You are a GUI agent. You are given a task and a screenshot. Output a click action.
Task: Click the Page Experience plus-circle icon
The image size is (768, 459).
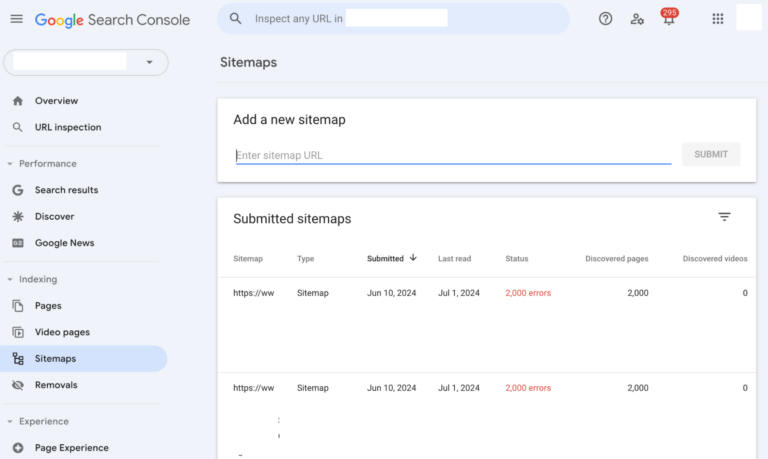[x=18, y=448]
